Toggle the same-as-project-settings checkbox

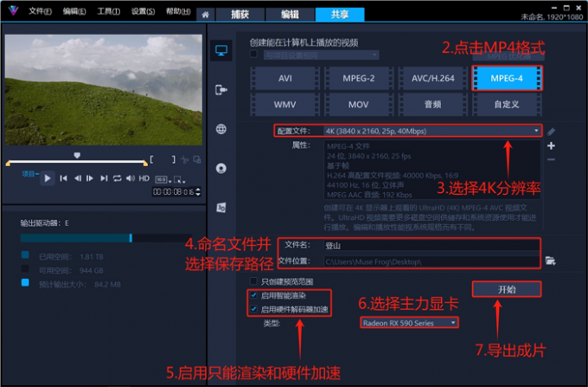pos(253,55)
